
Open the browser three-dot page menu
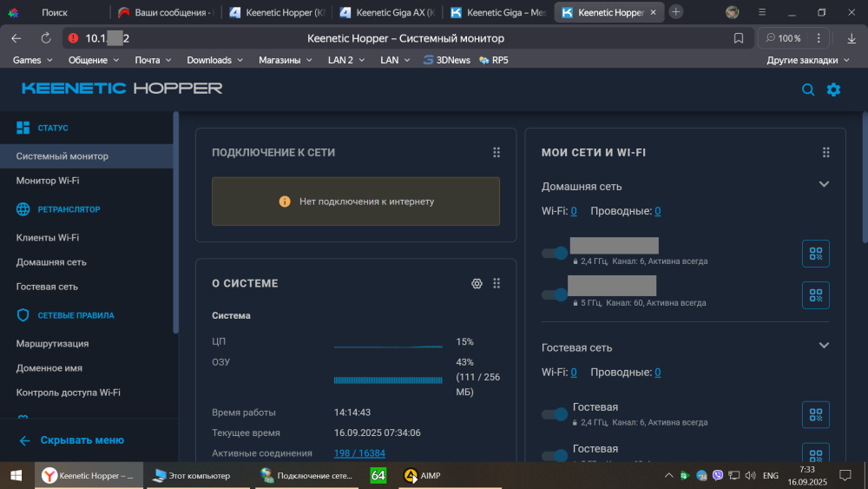819,38
